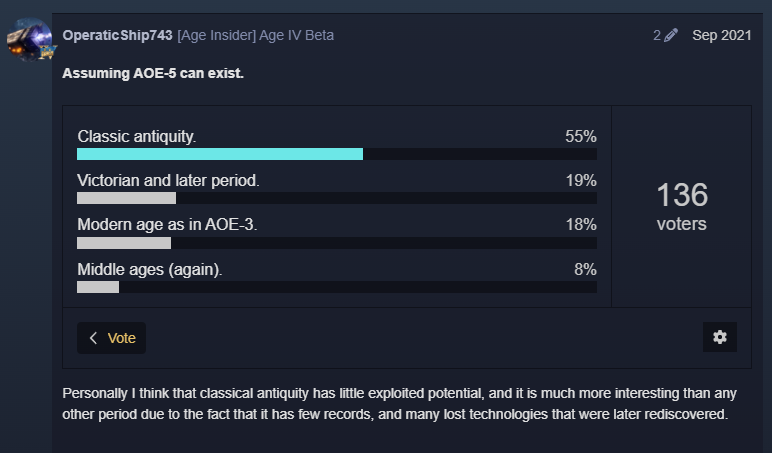
Task: Click the Age Insider Age IV Beta title
Action: click(x=256, y=35)
